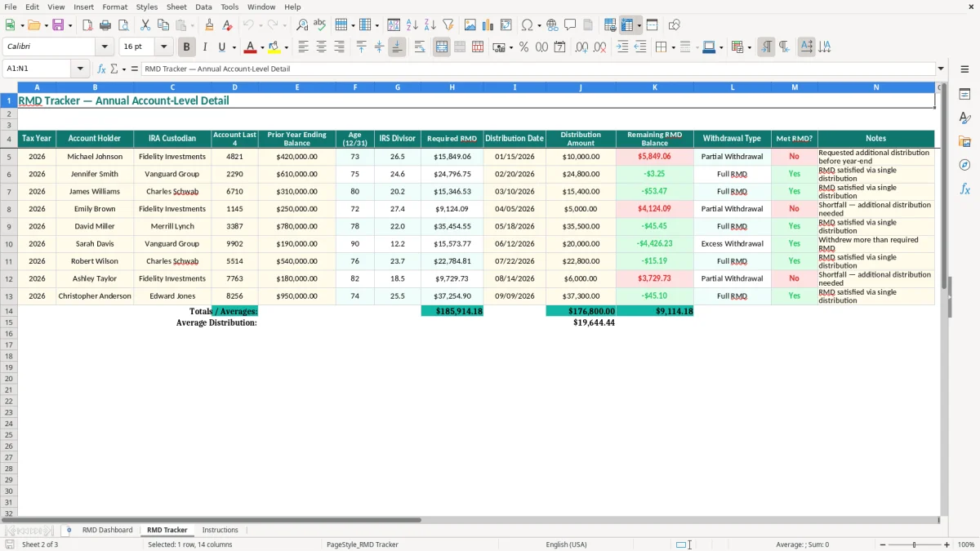This screenshot has height=551, width=980.
Task: Open the Font Color dropdown arrow
Action: pyautogui.click(x=262, y=47)
